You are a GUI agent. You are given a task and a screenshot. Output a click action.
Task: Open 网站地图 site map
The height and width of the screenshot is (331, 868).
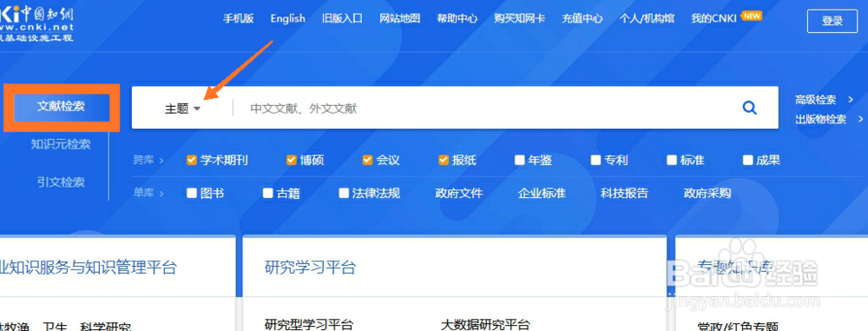399,18
